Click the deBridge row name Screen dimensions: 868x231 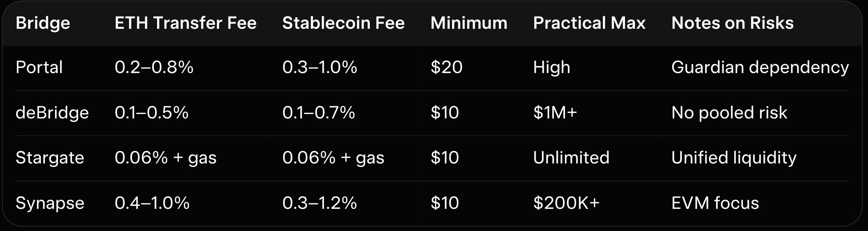tap(52, 113)
